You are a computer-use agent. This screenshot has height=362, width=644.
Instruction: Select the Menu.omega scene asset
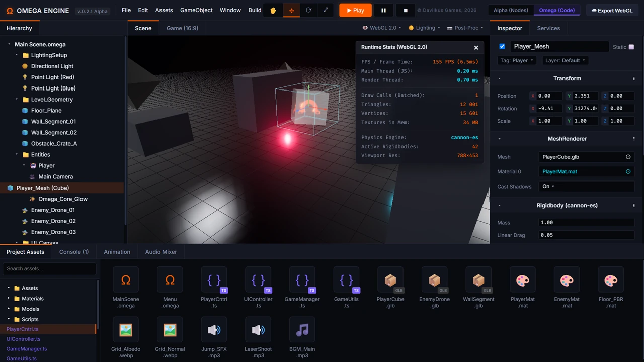pos(170,280)
